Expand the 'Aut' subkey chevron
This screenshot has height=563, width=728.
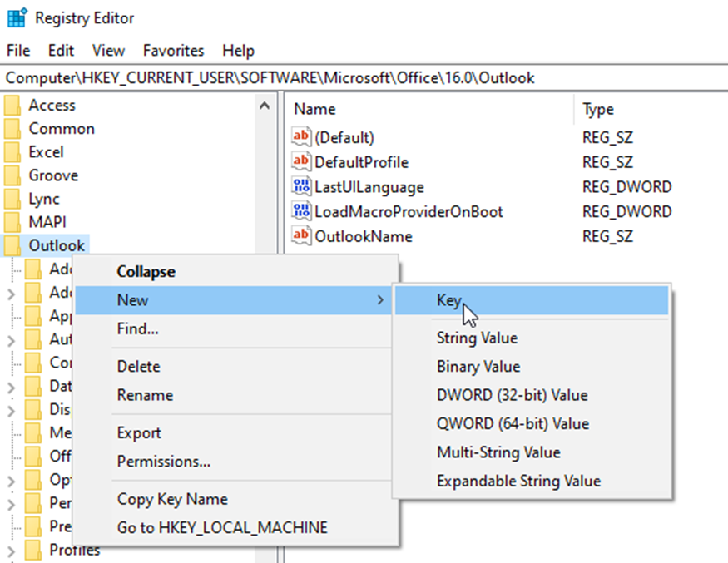[x=11, y=341]
